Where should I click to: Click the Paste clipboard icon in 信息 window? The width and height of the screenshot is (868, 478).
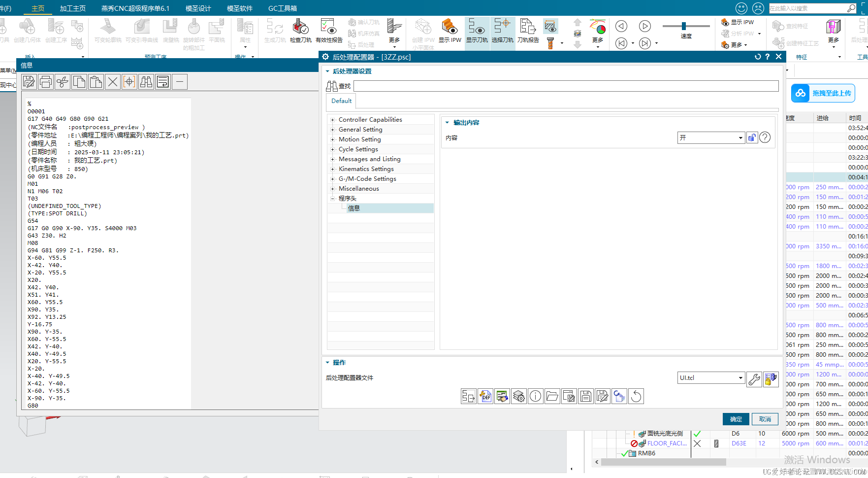pos(96,82)
